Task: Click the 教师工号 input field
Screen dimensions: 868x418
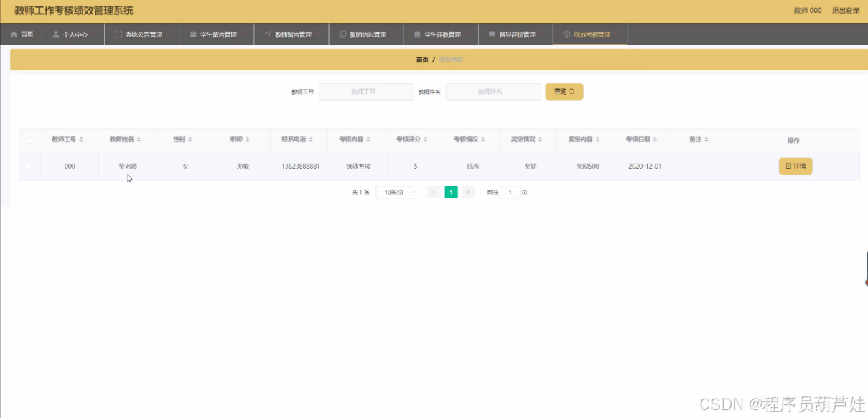Action: (x=367, y=91)
